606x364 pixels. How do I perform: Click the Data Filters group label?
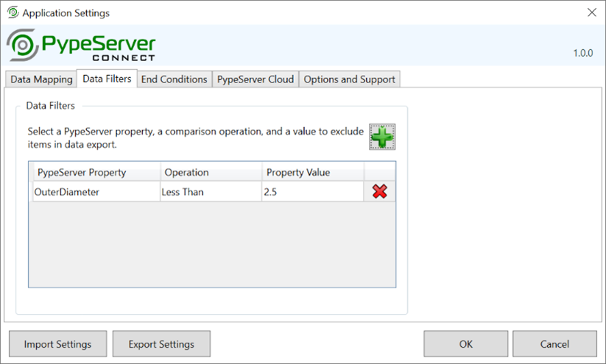pos(50,106)
